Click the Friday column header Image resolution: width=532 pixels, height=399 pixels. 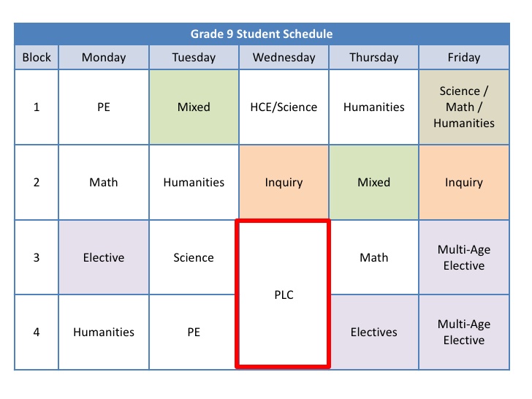click(464, 58)
